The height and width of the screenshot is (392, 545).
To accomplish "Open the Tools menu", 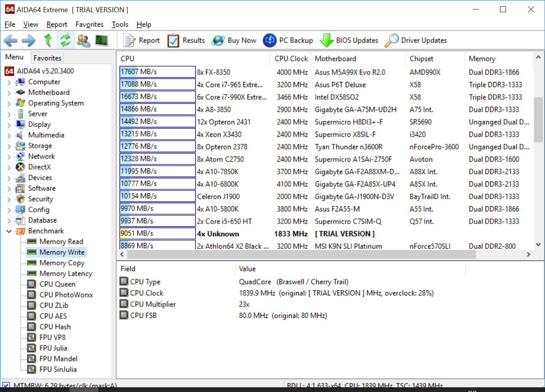I will (x=120, y=24).
